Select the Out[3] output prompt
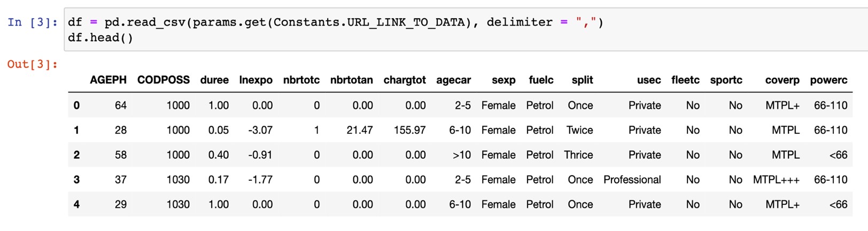This screenshot has width=868, height=231. [32, 65]
